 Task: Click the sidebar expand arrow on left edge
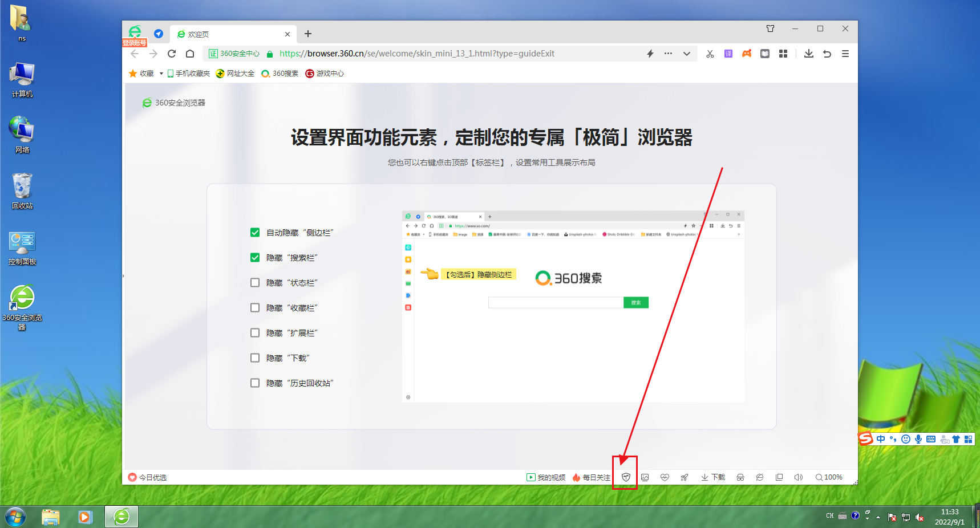(x=123, y=276)
